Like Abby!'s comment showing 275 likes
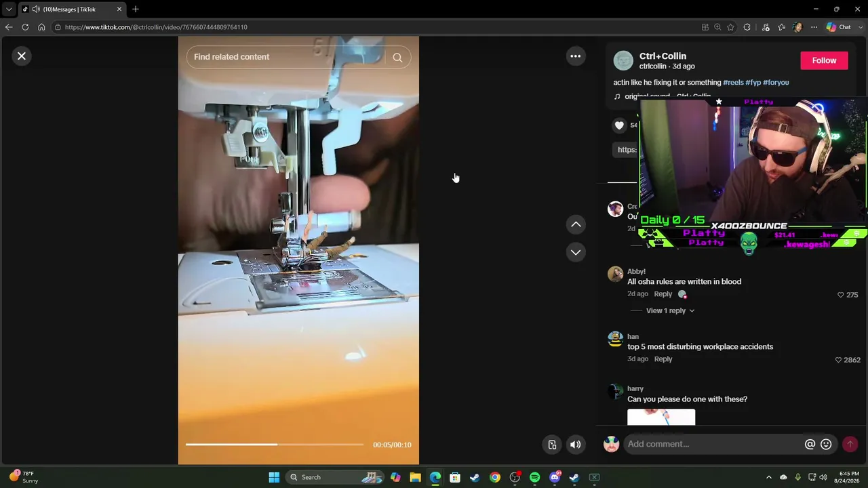 (x=841, y=295)
